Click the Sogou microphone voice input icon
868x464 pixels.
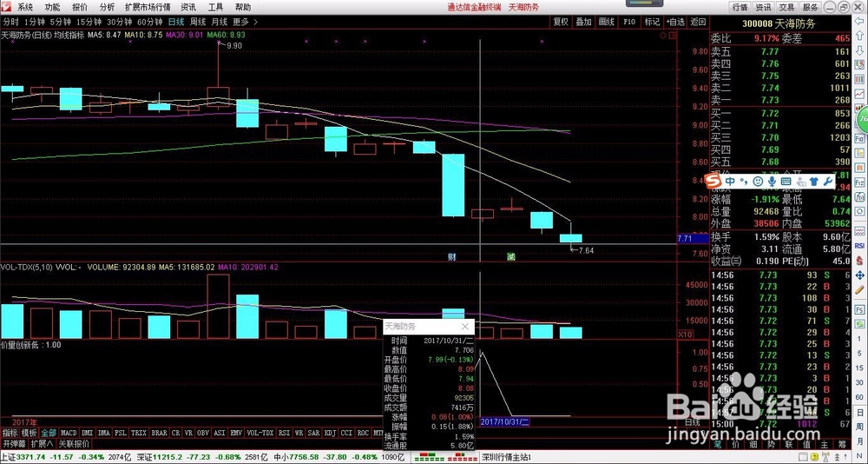tap(772, 182)
